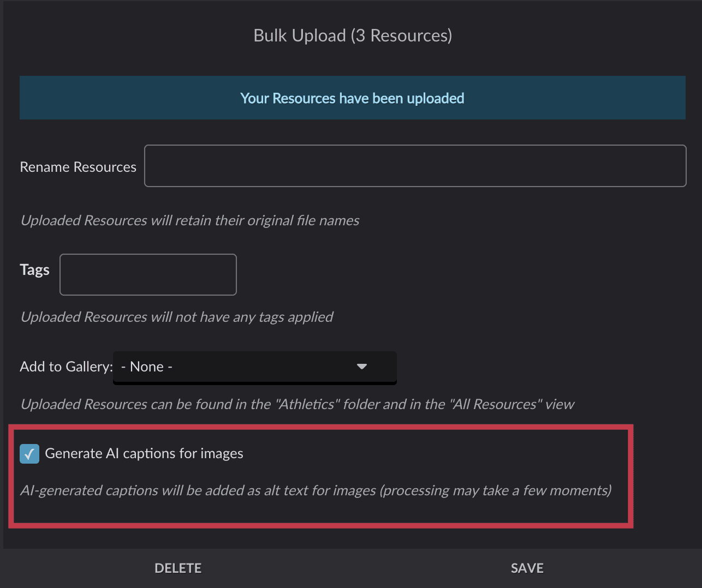This screenshot has width=702, height=588.
Task: Click the Bulk Upload (3 Resources) title
Action: coord(353,35)
